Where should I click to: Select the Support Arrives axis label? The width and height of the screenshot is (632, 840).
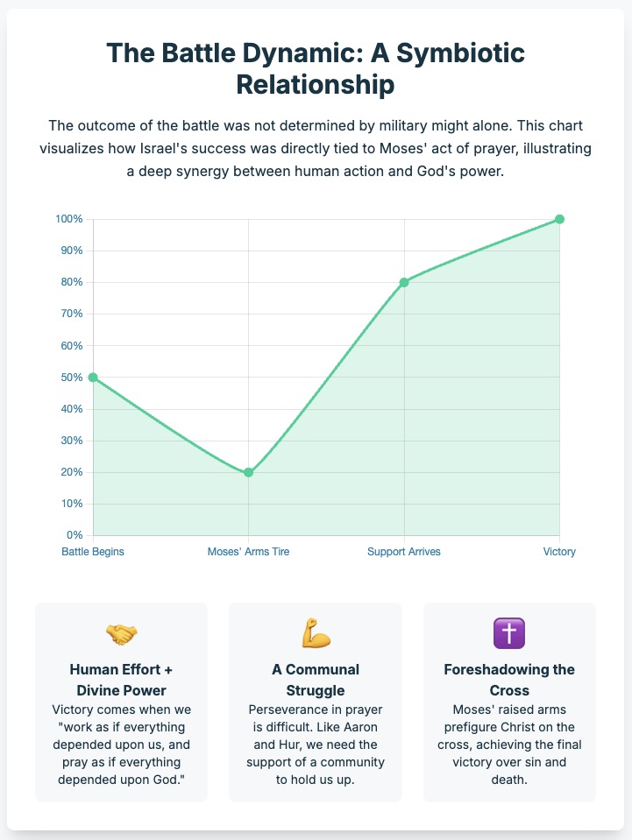(x=404, y=552)
